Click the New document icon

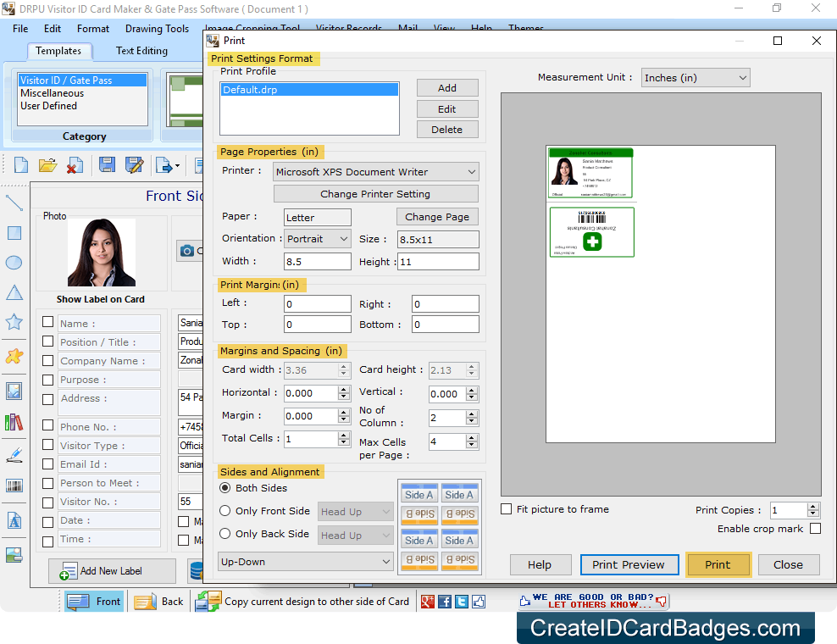pyautogui.click(x=21, y=165)
